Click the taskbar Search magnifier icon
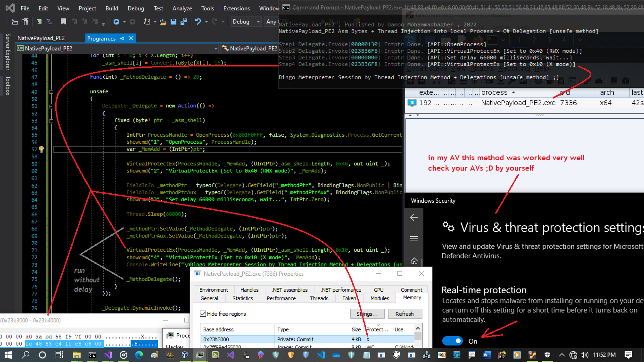This screenshot has width=644, height=362. pyautogui.click(x=26, y=354)
